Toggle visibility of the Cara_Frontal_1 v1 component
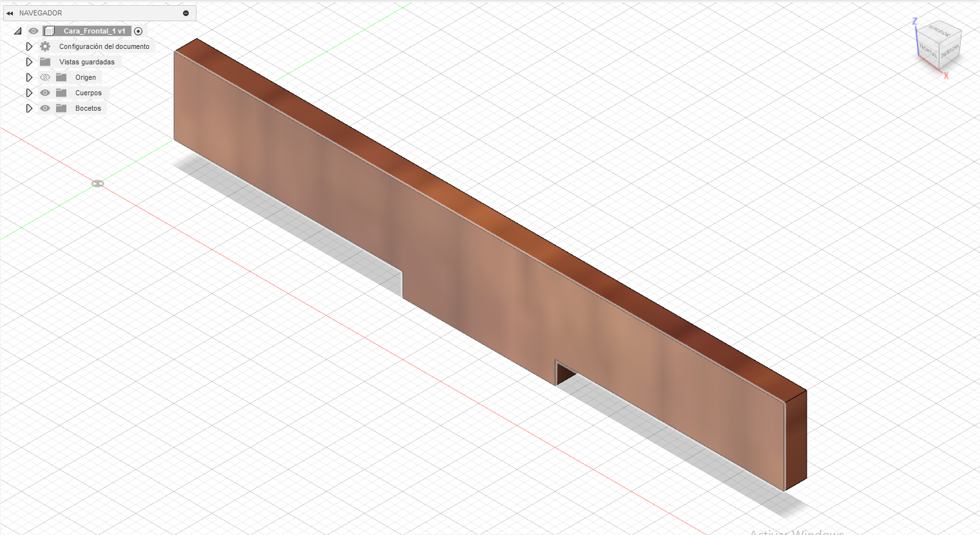The height and width of the screenshot is (535, 980). click(34, 31)
